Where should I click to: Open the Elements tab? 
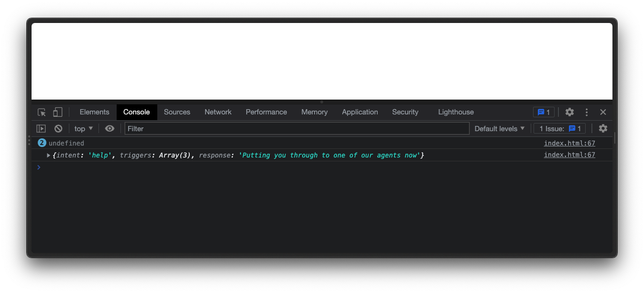tap(94, 112)
